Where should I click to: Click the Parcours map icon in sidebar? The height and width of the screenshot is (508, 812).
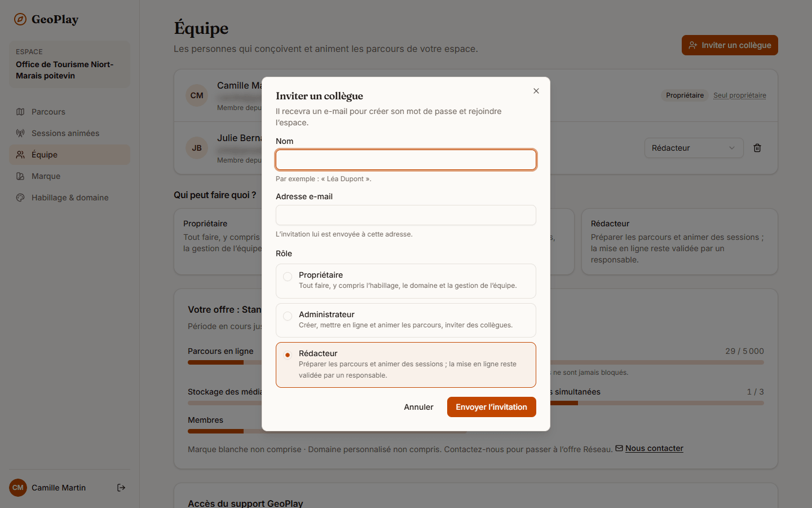coord(20,112)
